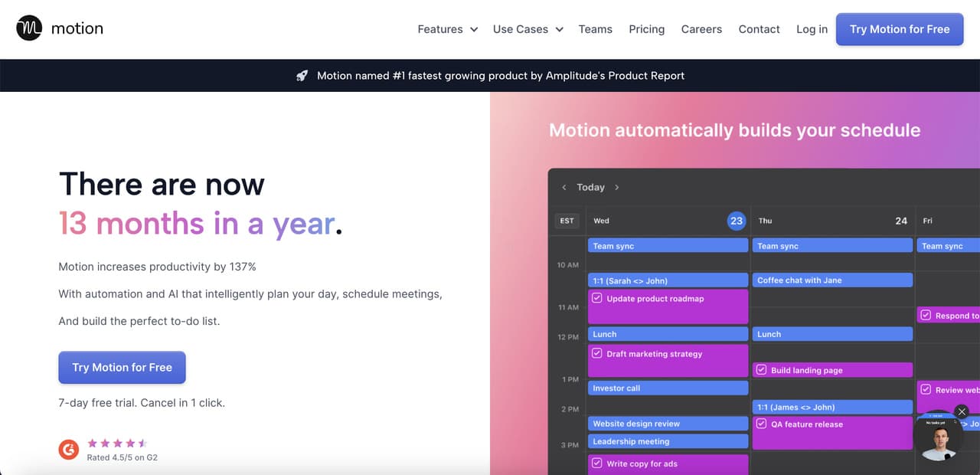Expand the Use Cases dropdown menu

(x=528, y=29)
